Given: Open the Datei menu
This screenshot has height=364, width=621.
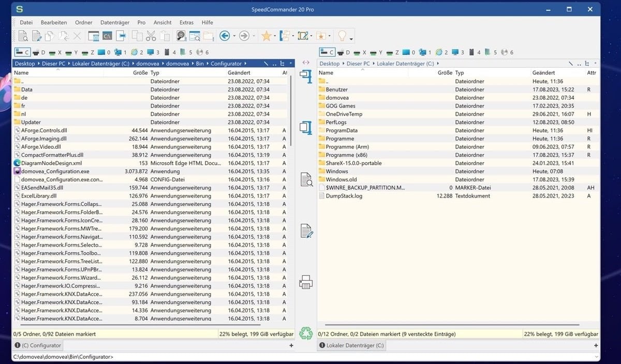Looking at the screenshot, I should [x=26, y=23].
